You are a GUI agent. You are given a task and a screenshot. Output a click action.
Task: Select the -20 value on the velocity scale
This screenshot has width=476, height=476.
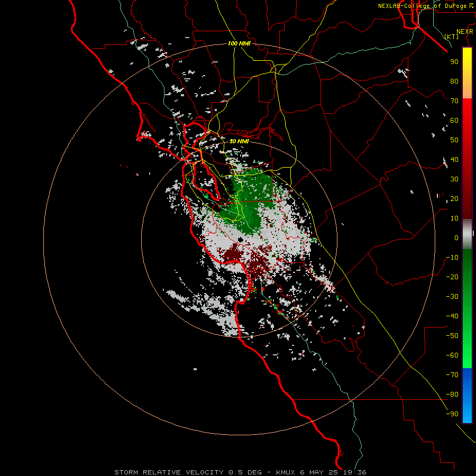[x=452, y=277]
